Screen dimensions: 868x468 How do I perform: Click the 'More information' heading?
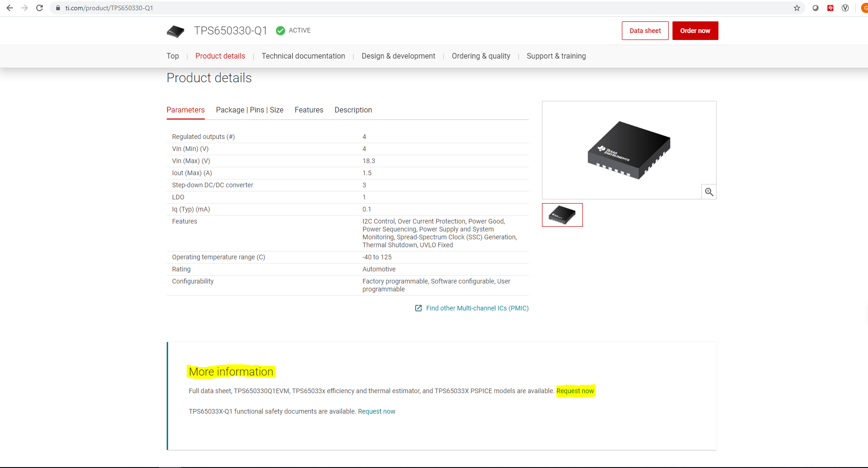coord(231,372)
